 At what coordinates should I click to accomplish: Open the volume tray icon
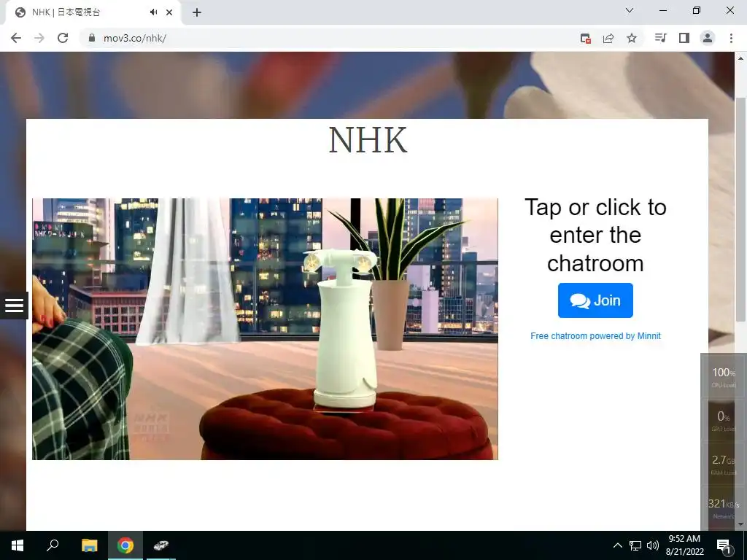653,545
